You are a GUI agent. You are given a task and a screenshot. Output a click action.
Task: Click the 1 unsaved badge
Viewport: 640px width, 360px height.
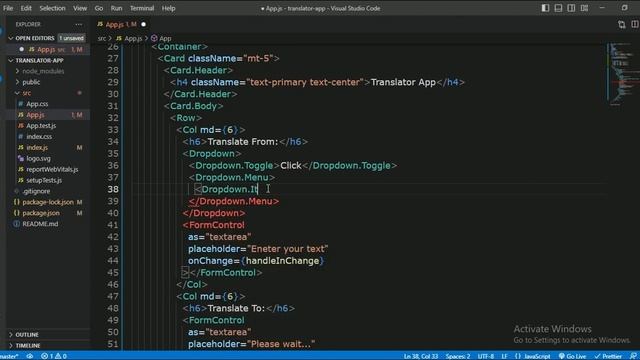(x=71, y=38)
